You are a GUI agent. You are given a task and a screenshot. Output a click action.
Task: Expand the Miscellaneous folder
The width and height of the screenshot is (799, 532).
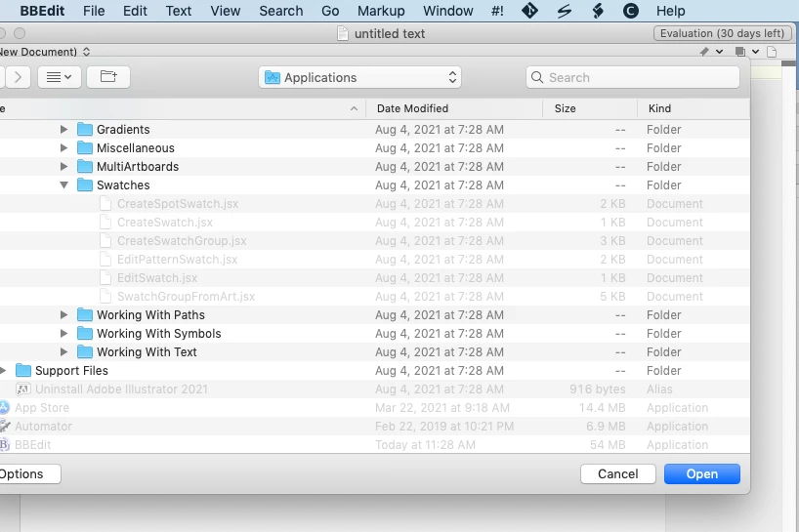(63, 147)
